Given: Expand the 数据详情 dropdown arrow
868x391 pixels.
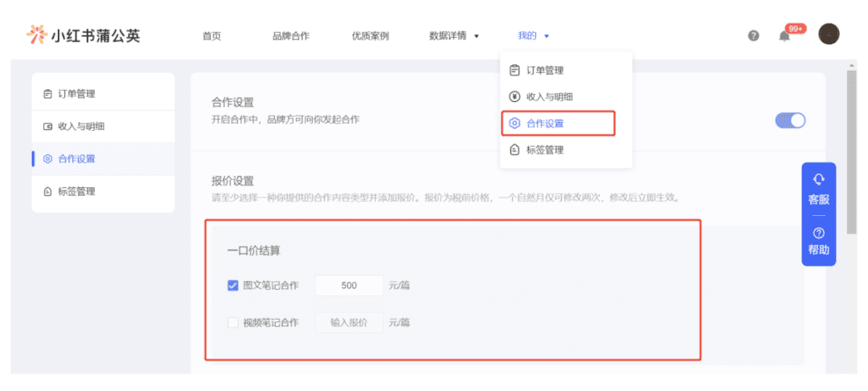Looking at the screenshot, I should [x=477, y=36].
